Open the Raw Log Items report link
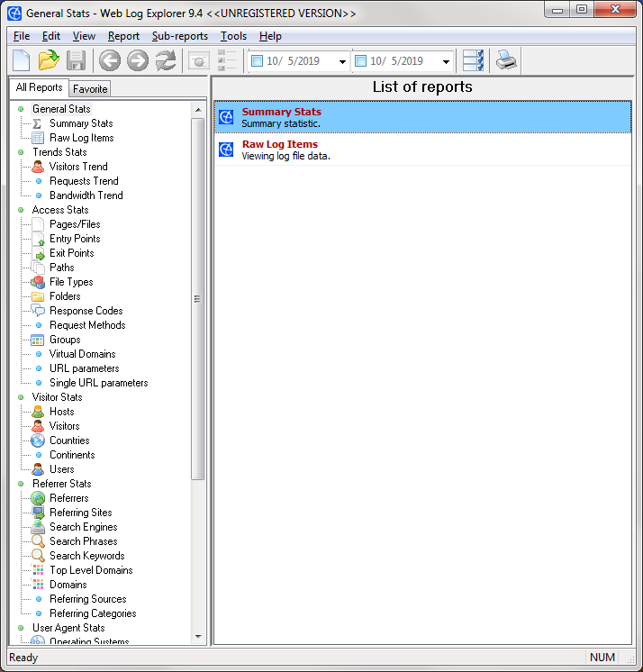The width and height of the screenshot is (643, 672). point(280,144)
